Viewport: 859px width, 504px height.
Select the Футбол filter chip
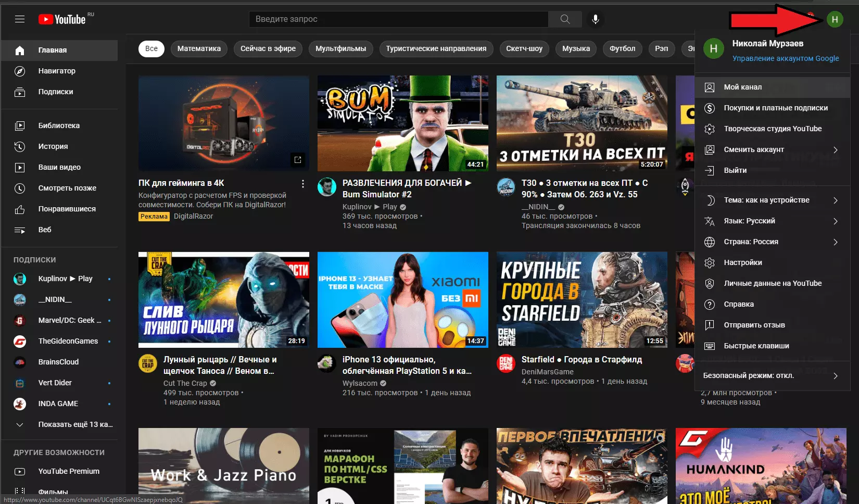coord(623,48)
